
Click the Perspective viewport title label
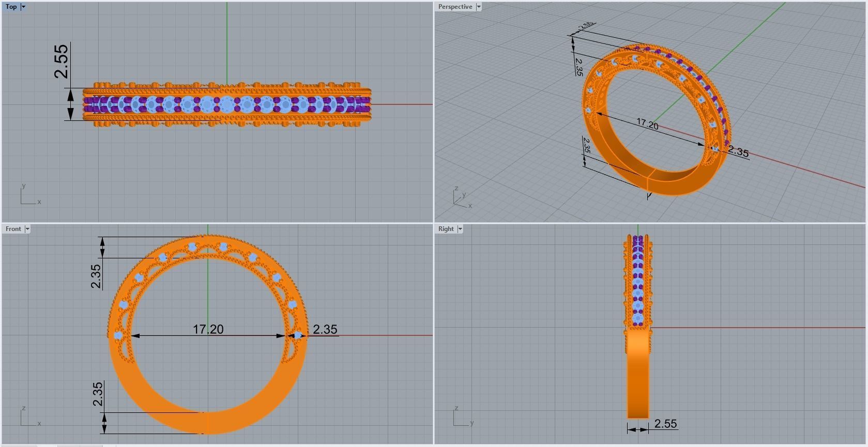(455, 7)
